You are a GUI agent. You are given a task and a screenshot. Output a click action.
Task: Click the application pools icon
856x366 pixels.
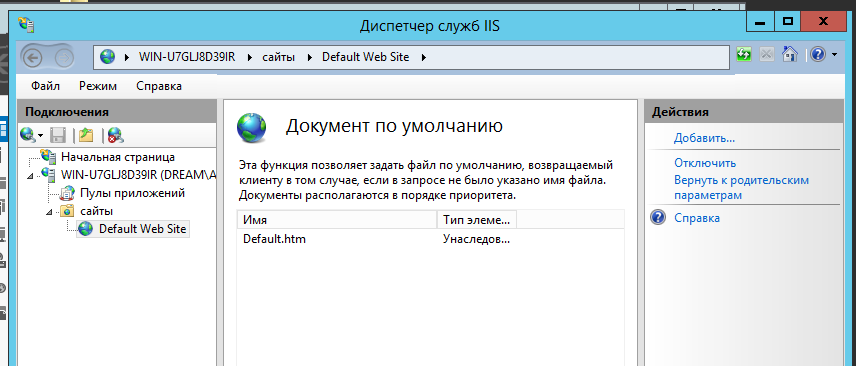click(67, 193)
